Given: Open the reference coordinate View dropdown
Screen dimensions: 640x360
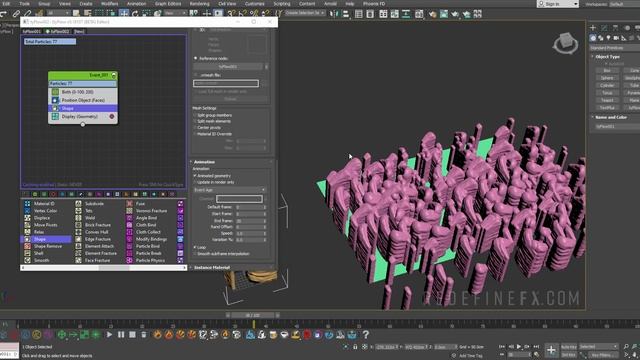Looking at the screenshot, I should click(x=174, y=13).
